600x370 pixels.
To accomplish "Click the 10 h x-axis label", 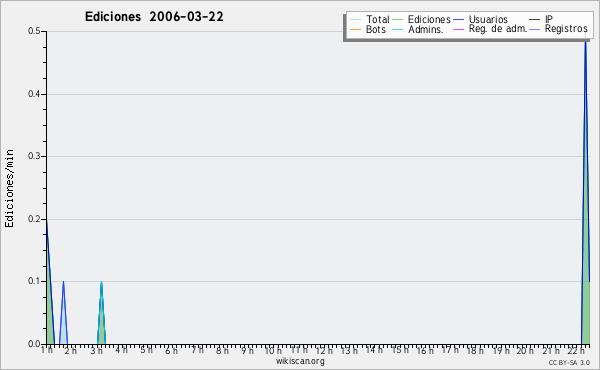I will point(273,350).
